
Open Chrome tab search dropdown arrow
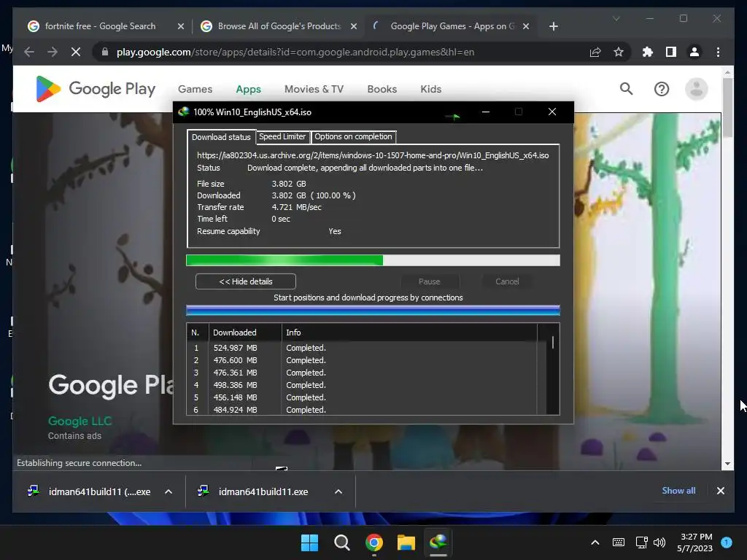click(x=616, y=18)
